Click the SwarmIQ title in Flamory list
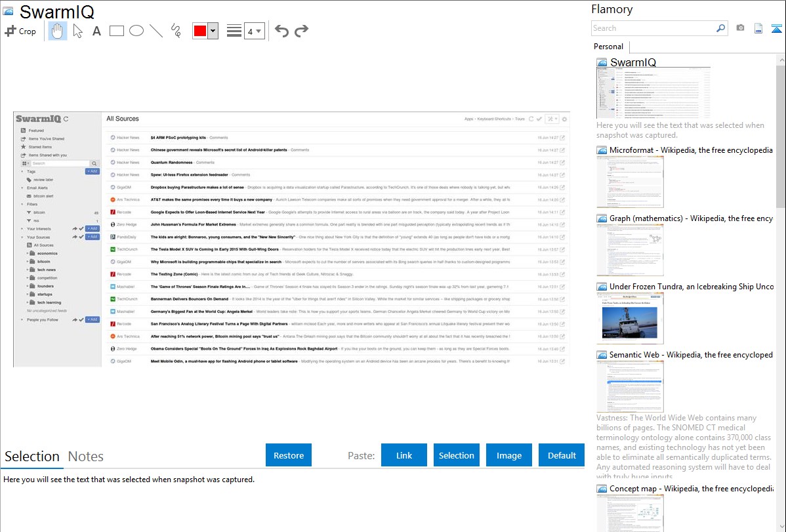Screen dimensions: 786x532 click(633, 62)
